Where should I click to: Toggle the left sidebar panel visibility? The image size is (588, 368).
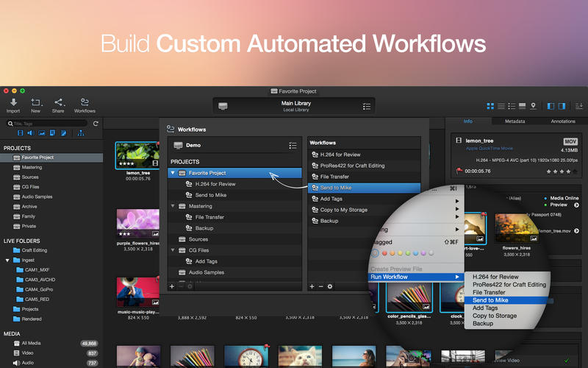coord(551,107)
